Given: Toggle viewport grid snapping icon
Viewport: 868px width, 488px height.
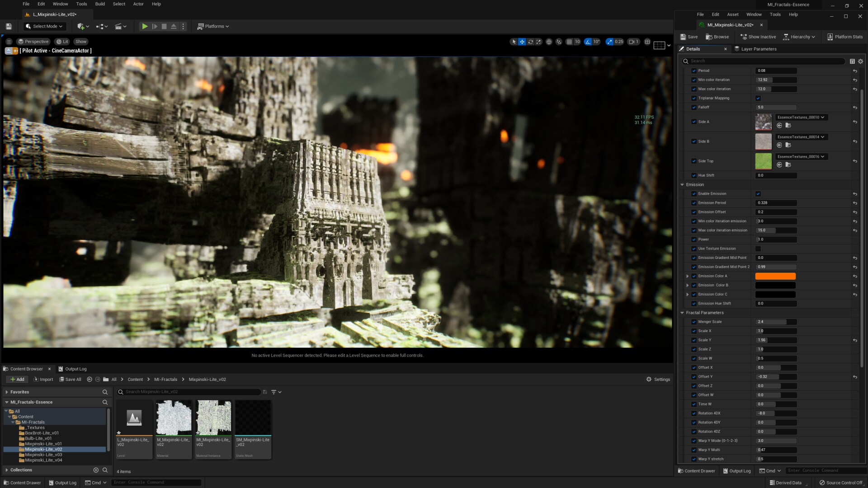Looking at the screenshot, I should (570, 42).
